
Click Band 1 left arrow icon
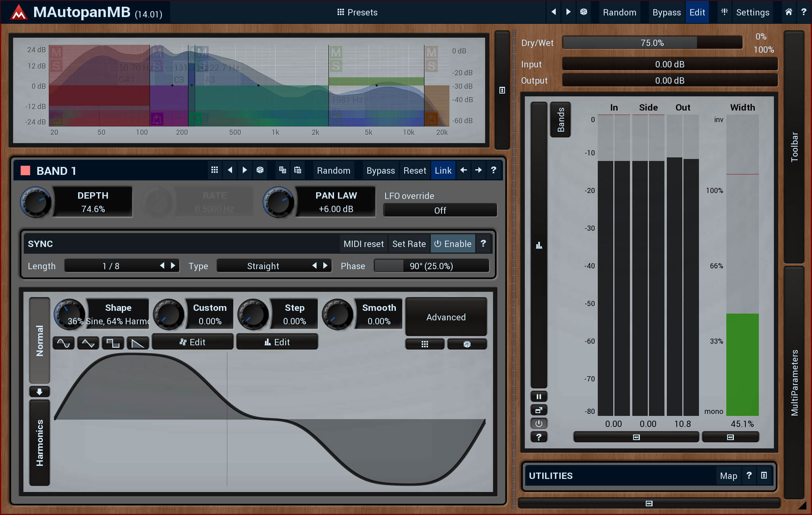pos(463,170)
